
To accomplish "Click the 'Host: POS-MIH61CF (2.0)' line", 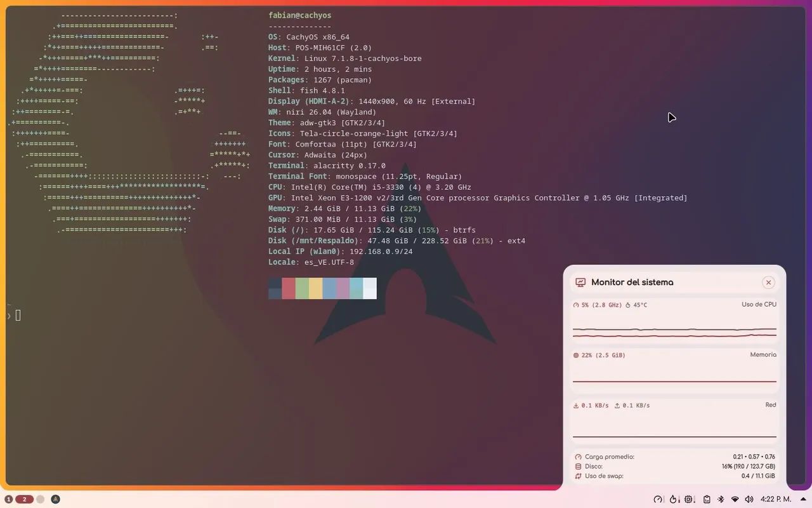I will tap(320, 48).
